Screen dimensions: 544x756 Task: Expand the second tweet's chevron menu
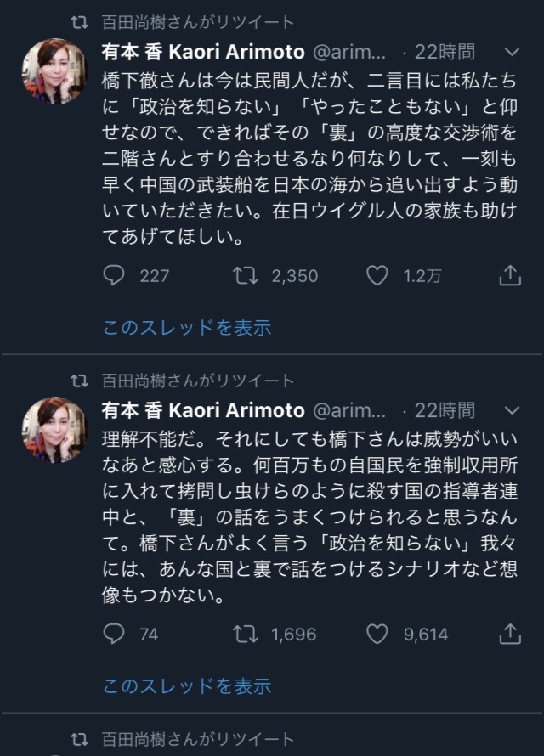tap(512, 410)
